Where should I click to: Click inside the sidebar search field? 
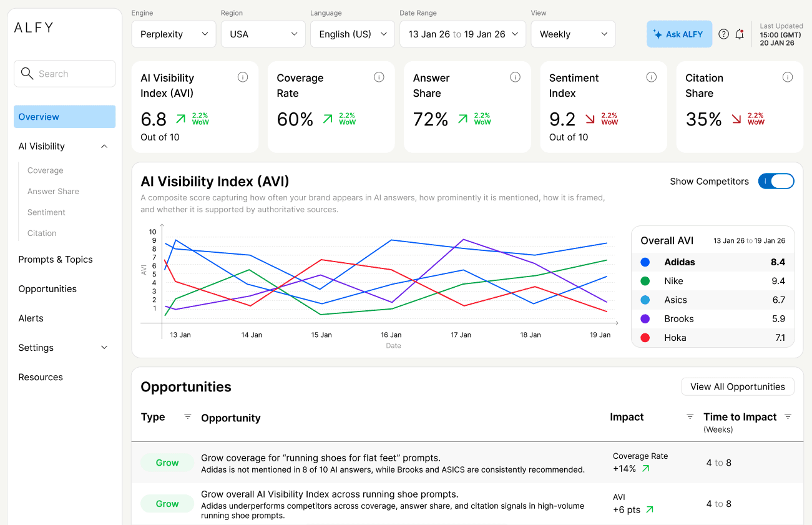pyautogui.click(x=64, y=73)
